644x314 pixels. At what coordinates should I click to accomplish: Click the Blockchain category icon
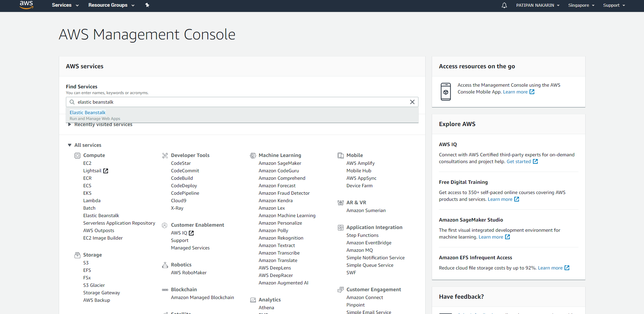pyautogui.click(x=165, y=290)
